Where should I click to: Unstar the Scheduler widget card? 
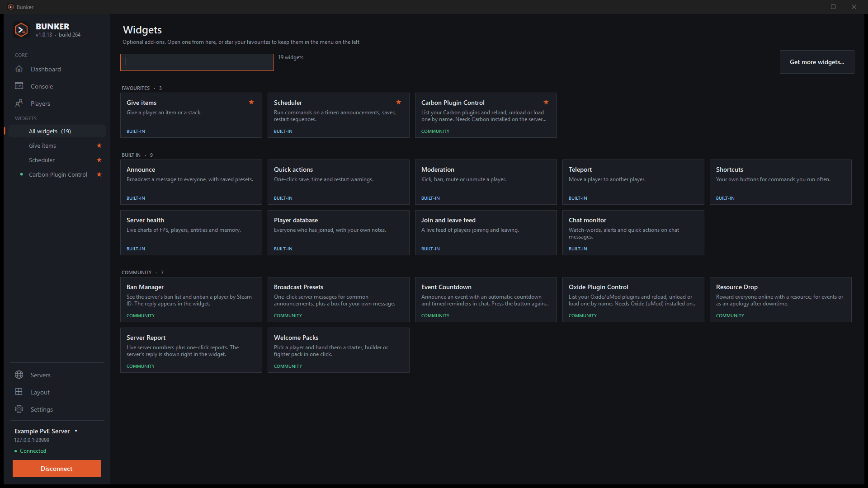click(x=399, y=102)
